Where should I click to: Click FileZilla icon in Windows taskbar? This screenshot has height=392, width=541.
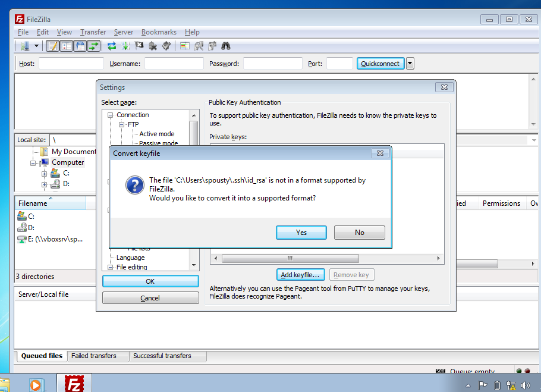(x=74, y=384)
